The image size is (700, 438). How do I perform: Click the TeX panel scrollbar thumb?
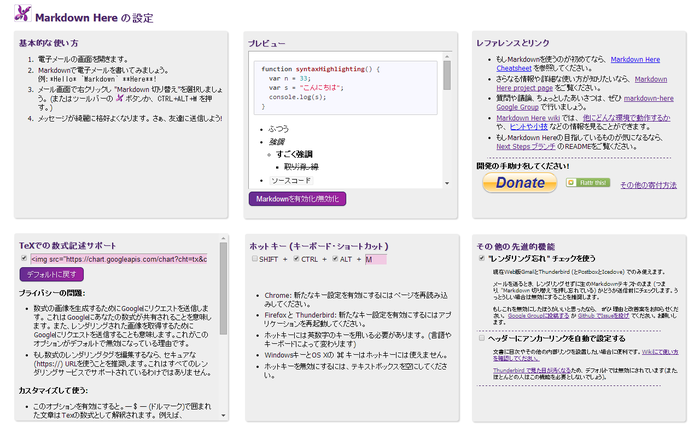[x=223, y=288]
